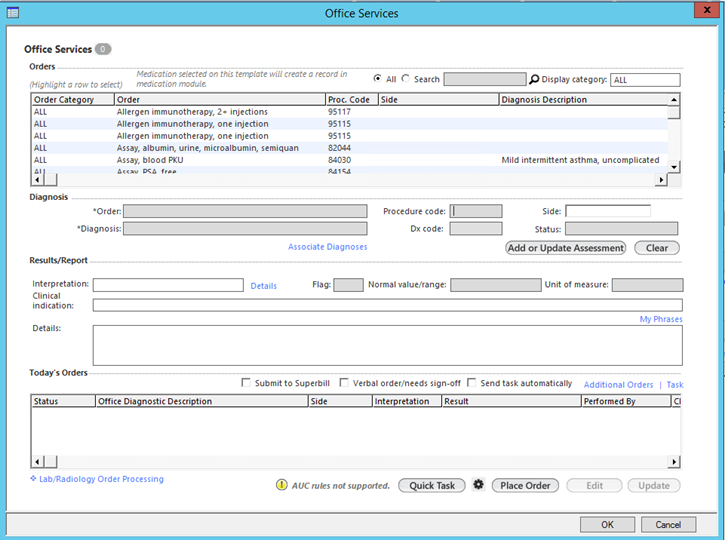
Task: Click the Status field in Diagnosis section
Action: point(621,228)
